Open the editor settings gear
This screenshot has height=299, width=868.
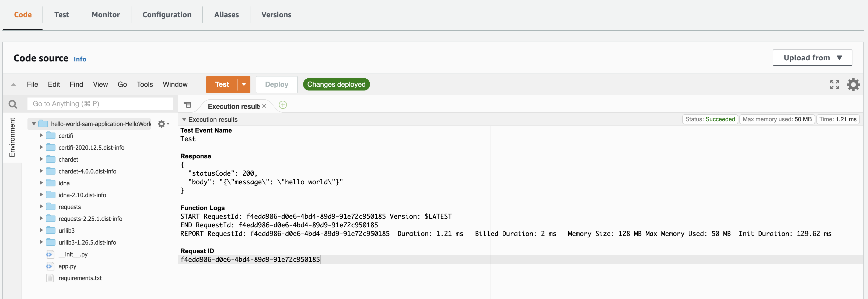point(853,85)
